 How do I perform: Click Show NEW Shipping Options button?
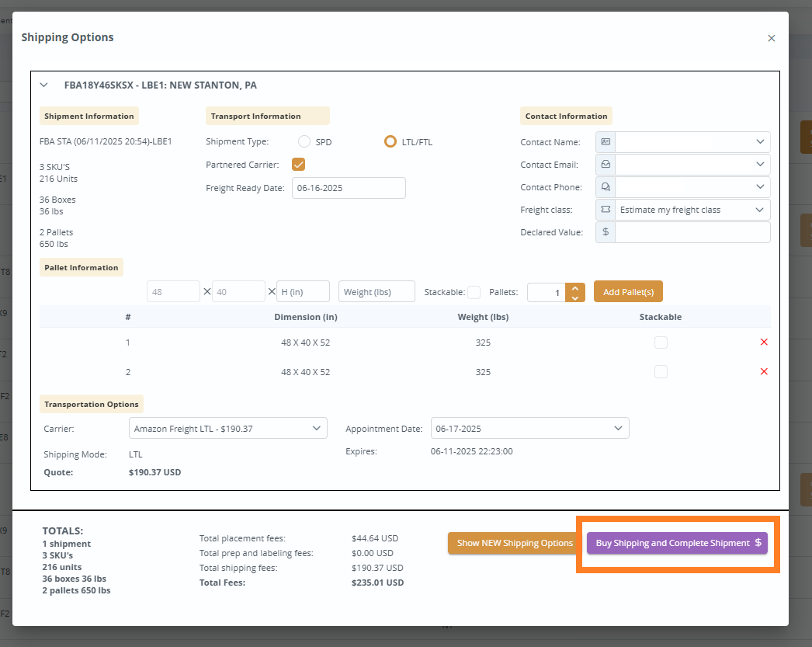[x=515, y=544]
